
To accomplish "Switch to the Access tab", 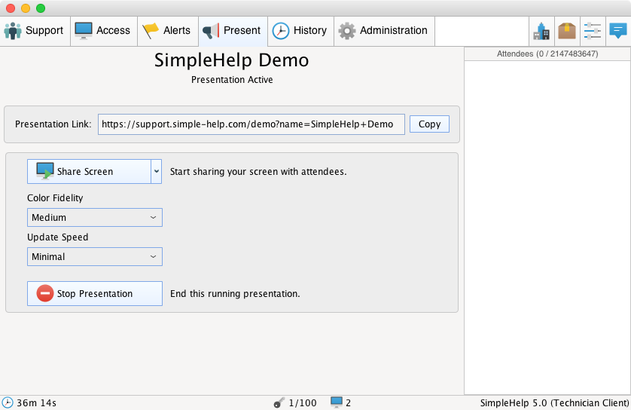I will click(x=104, y=31).
